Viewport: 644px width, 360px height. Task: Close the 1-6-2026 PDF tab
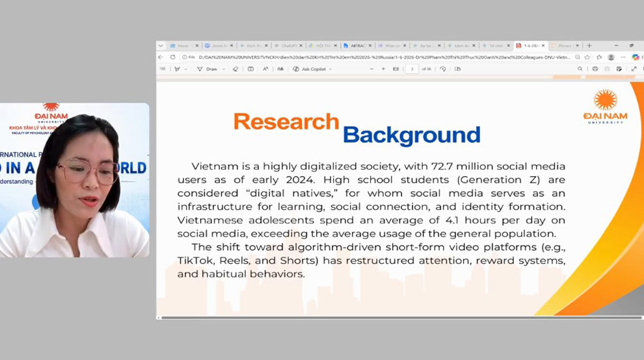543,45
